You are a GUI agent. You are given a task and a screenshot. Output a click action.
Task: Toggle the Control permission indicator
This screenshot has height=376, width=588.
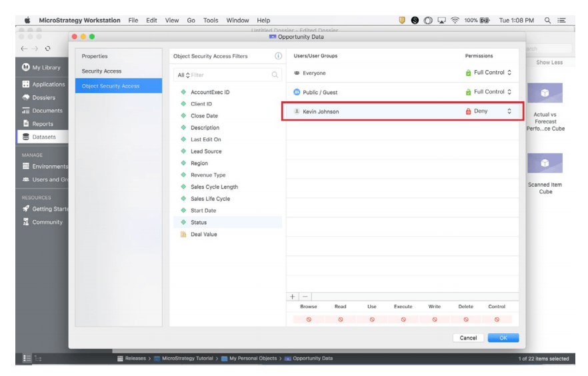(497, 319)
